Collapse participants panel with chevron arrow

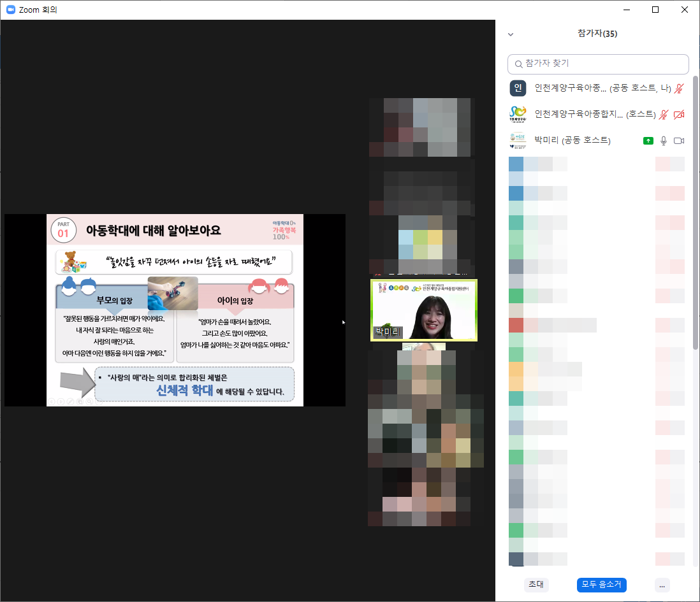tap(510, 34)
